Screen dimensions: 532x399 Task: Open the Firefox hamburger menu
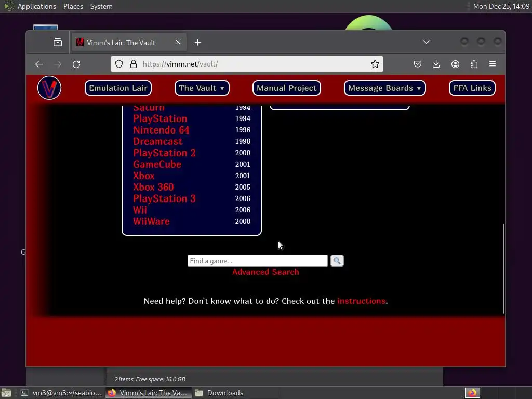[x=493, y=64]
